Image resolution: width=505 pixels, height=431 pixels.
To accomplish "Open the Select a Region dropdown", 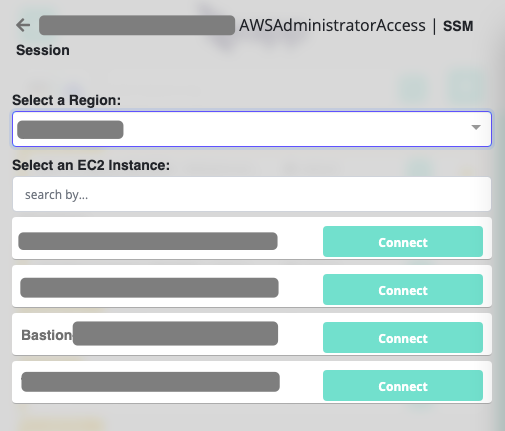I will pyautogui.click(x=252, y=129).
